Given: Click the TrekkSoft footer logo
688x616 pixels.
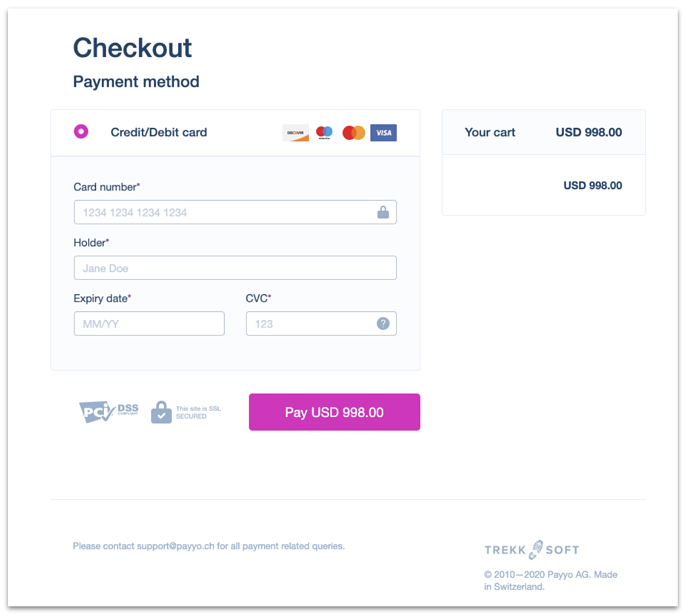Looking at the screenshot, I should click(x=532, y=550).
